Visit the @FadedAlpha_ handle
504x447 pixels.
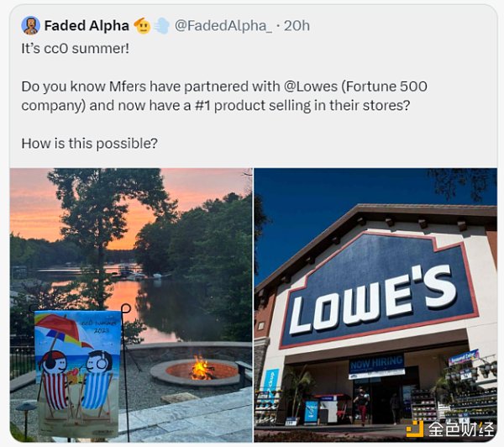(223, 25)
